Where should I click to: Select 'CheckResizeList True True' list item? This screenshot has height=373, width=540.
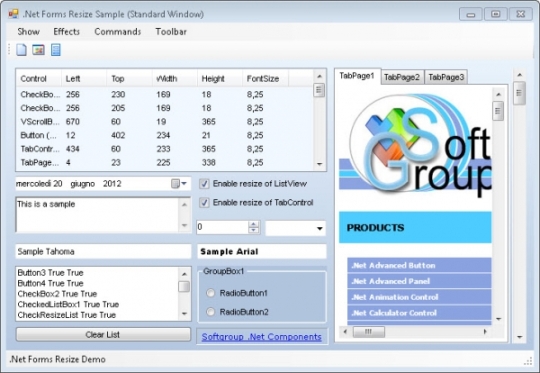click(97, 315)
